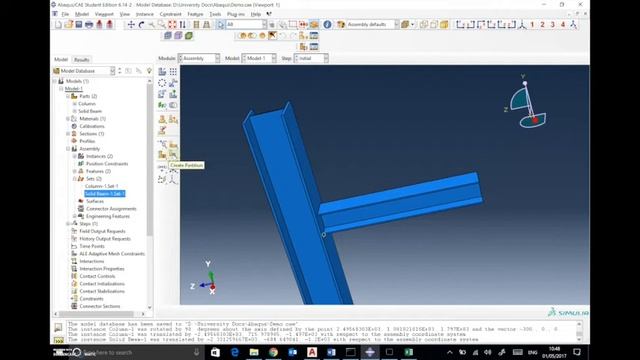This screenshot has height=360, width=640.
Task: Apply saved user view 2
Action: point(542,25)
